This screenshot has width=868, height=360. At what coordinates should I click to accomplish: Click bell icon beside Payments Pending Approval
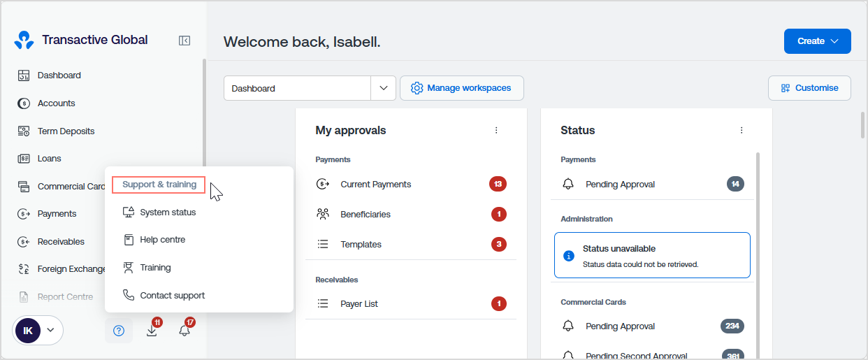pos(568,185)
